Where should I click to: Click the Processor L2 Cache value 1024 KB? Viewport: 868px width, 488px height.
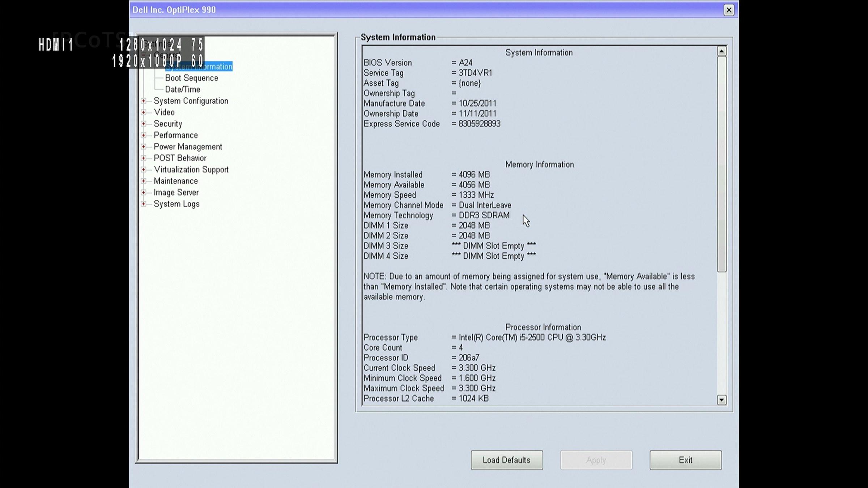click(473, 398)
